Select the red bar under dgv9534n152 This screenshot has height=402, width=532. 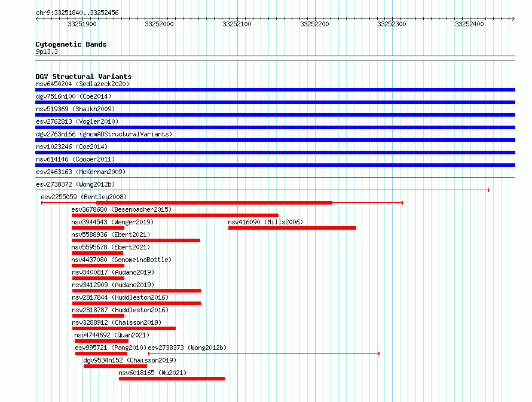pyautogui.click(x=115, y=366)
